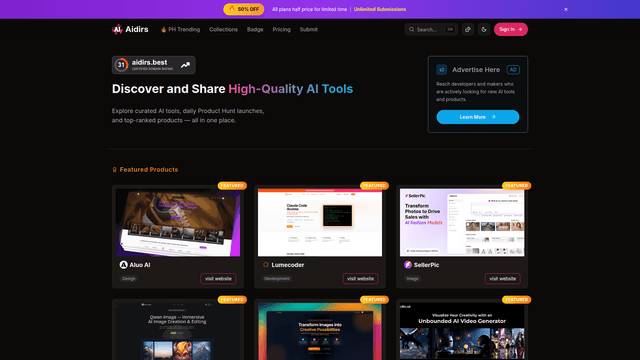Click the FEATURED badge on Lumecoder card
Image resolution: width=640 pixels, height=360 pixels.
coord(374,186)
